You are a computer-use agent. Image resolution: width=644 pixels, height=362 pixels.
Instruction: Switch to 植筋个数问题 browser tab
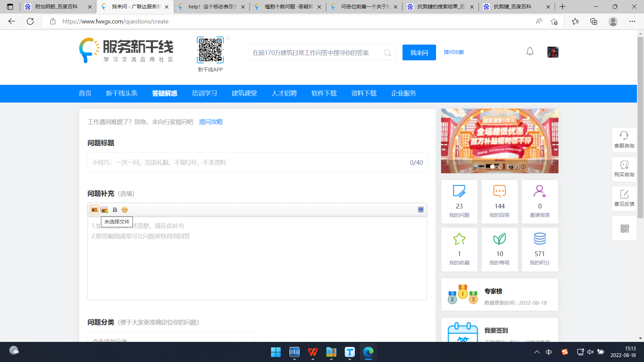coord(288,7)
